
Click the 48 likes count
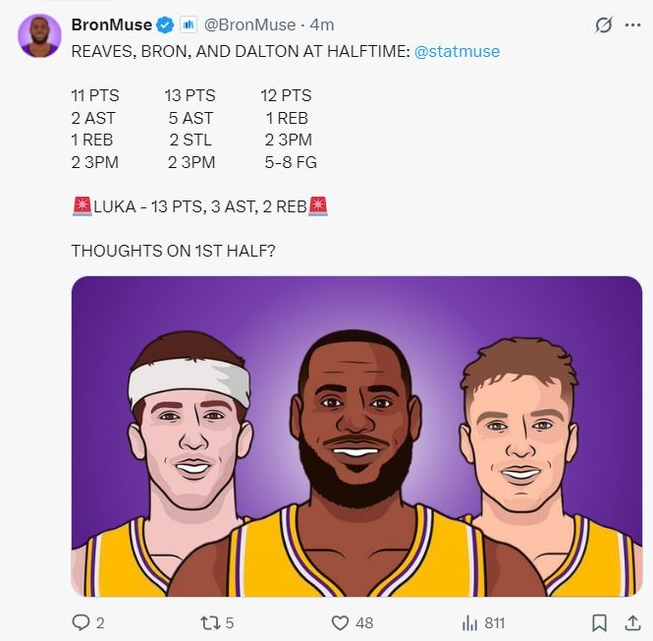click(364, 622)
